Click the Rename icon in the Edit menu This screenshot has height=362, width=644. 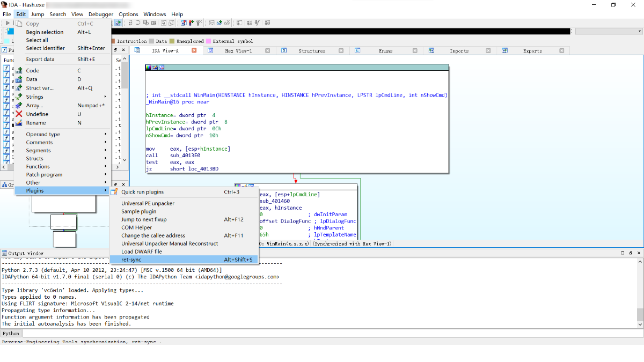(19, 123)
